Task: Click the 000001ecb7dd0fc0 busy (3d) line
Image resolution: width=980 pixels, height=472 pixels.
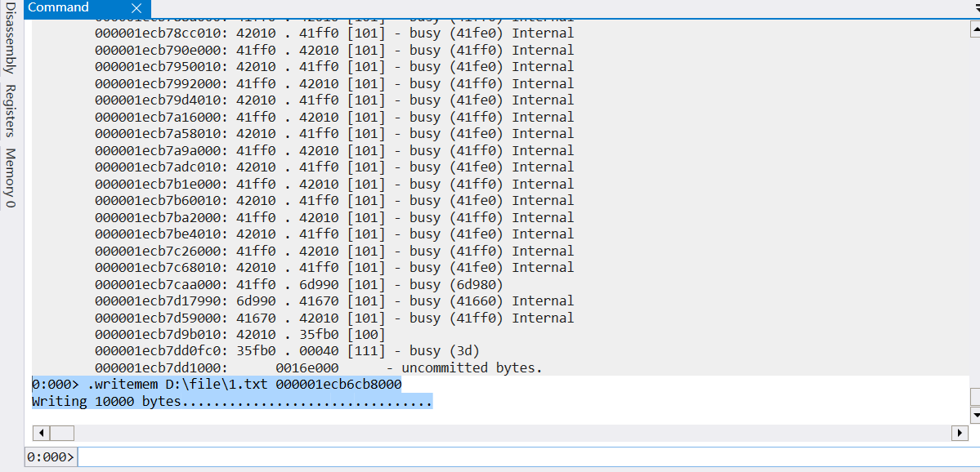Action: [288, 351]
